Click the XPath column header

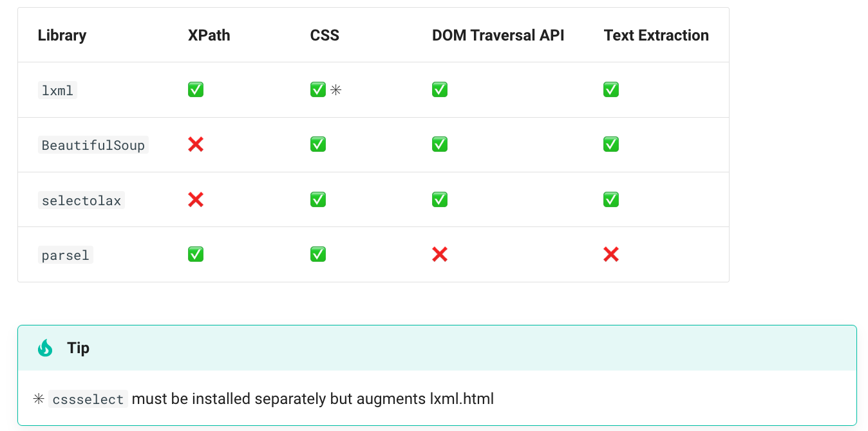pyautogui.click(x=209, y=35)
